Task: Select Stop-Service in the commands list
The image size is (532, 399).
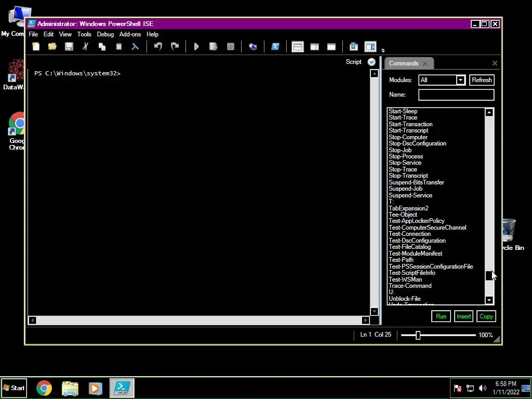Action: click(x=405, y=163)
